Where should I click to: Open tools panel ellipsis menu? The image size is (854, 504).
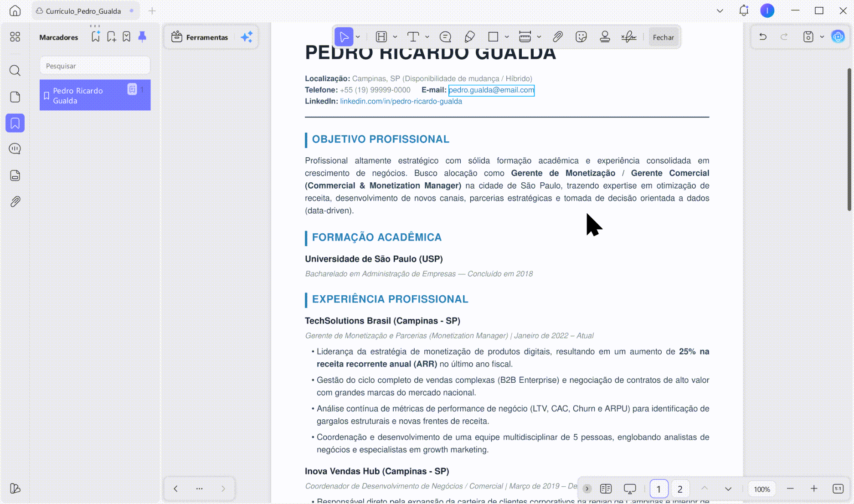click(x=200, y=489)
